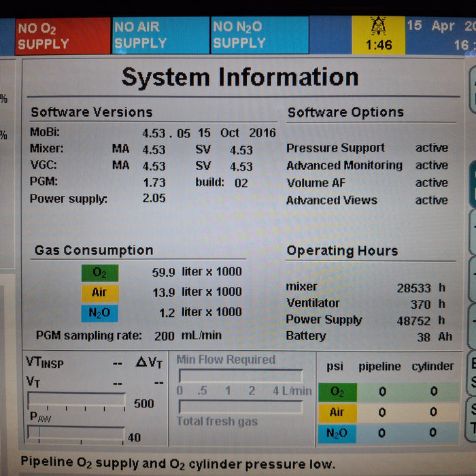Click the Total fresh gas bar
476x476 pixels.
pos(239,407)
